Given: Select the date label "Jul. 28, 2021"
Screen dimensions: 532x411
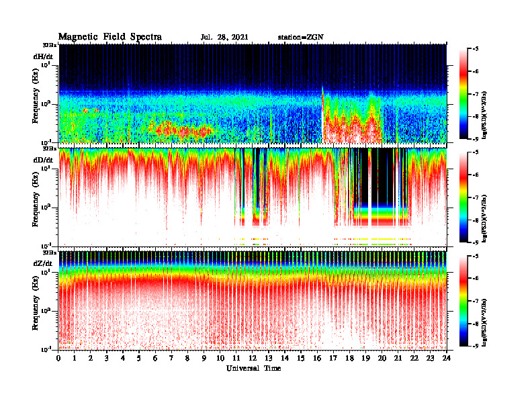Looking at the screenshot, I should tap(224, 38).
